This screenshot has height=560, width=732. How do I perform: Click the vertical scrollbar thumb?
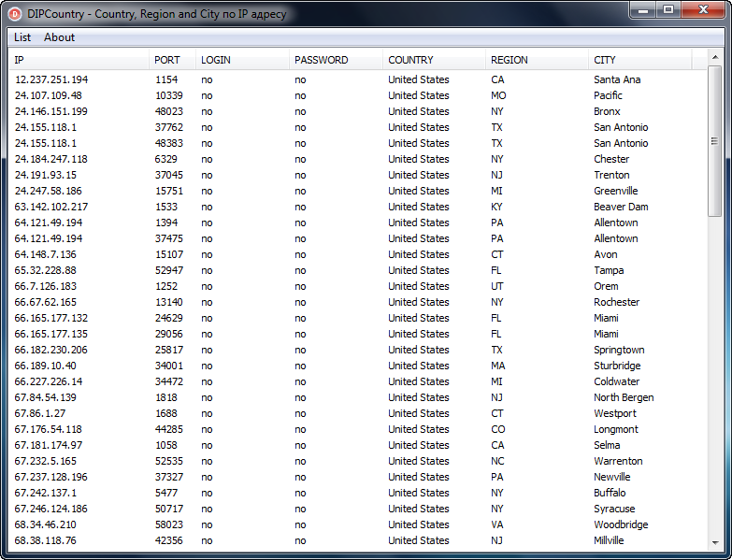tap(715, 141)
